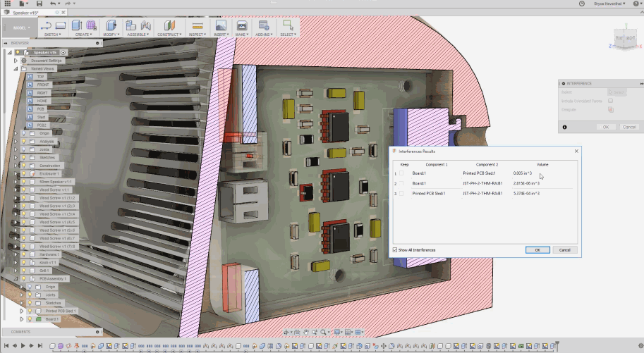Click the Undo arrow icon
The width and height of the screenshot is (644, 353).
click(x=52, y=4)
